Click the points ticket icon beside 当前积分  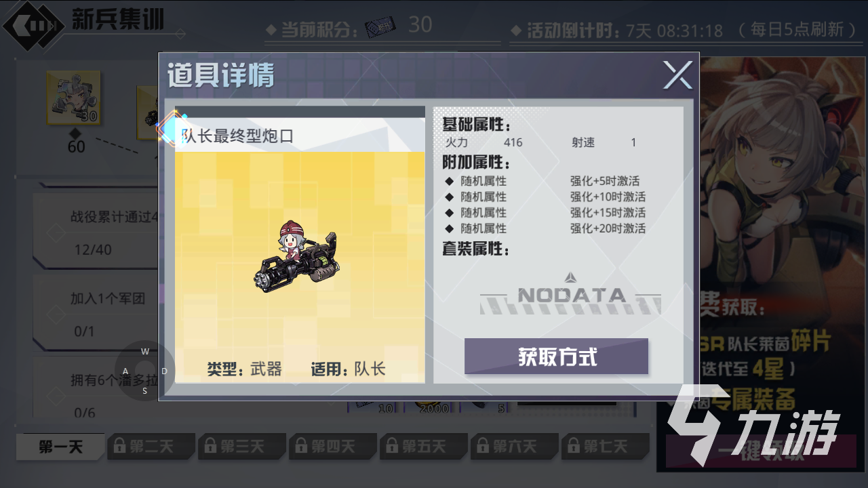click(380, 27)
